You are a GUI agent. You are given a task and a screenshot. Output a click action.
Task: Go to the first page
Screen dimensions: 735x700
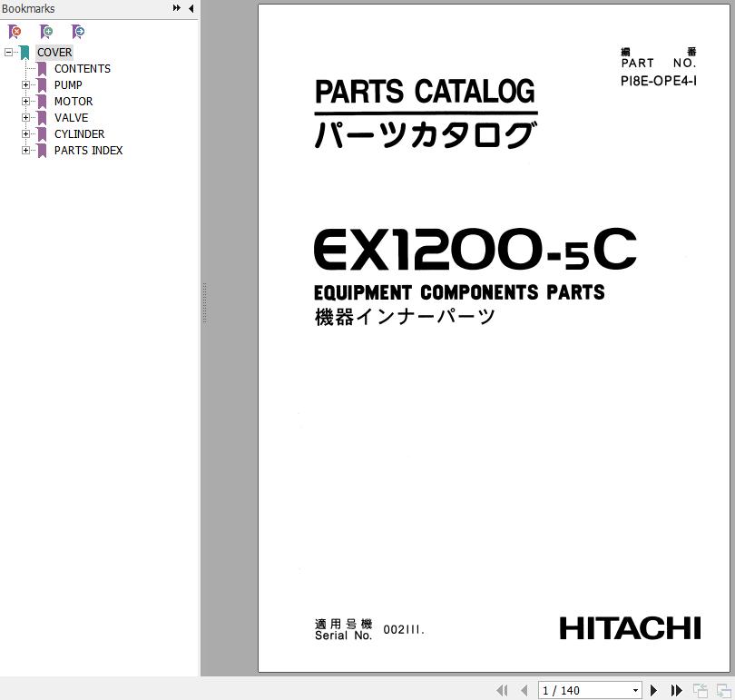[502, 690]
